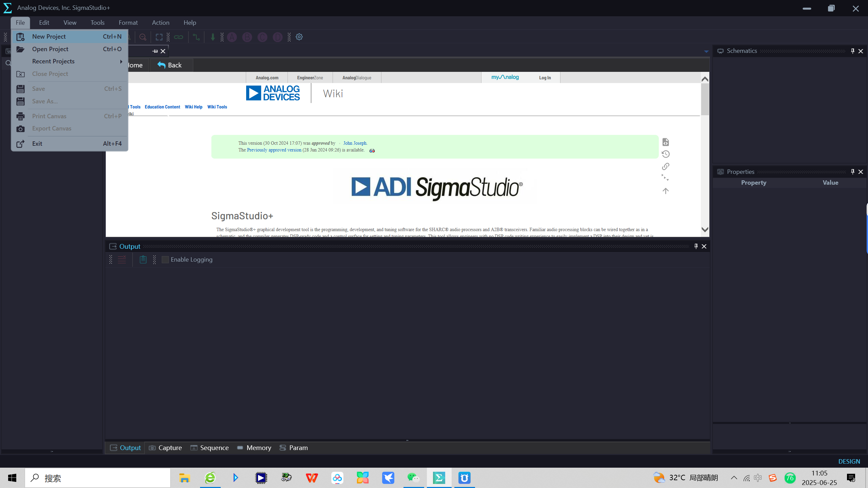Click the wiki scrollbar down arrow
The height and width of the screenshot is (488, 868).
click(x=705, y=229)
